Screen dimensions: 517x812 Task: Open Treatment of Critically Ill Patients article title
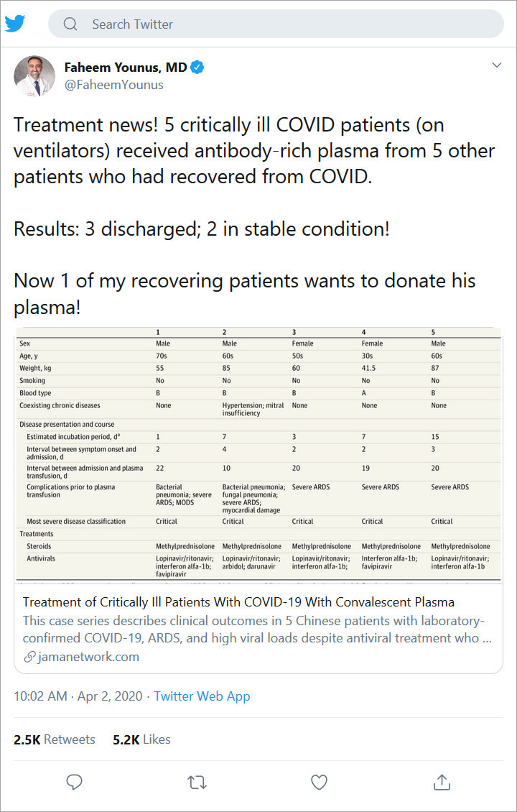[x=238, y=602]
